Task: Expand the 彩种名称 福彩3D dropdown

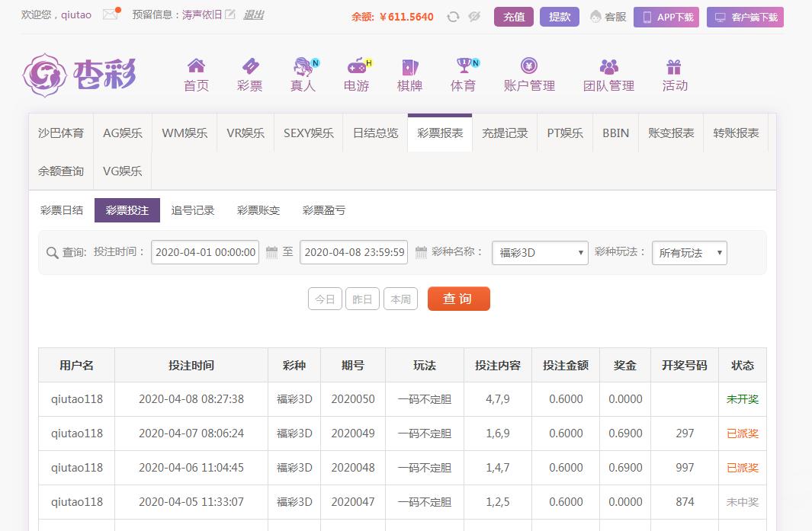Action: (540, 253)
